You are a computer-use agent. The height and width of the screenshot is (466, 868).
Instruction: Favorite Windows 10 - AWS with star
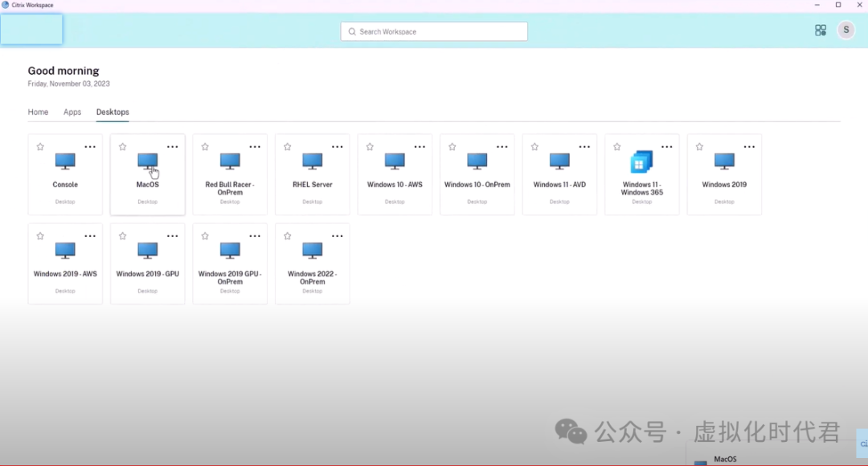click(370, 147)
